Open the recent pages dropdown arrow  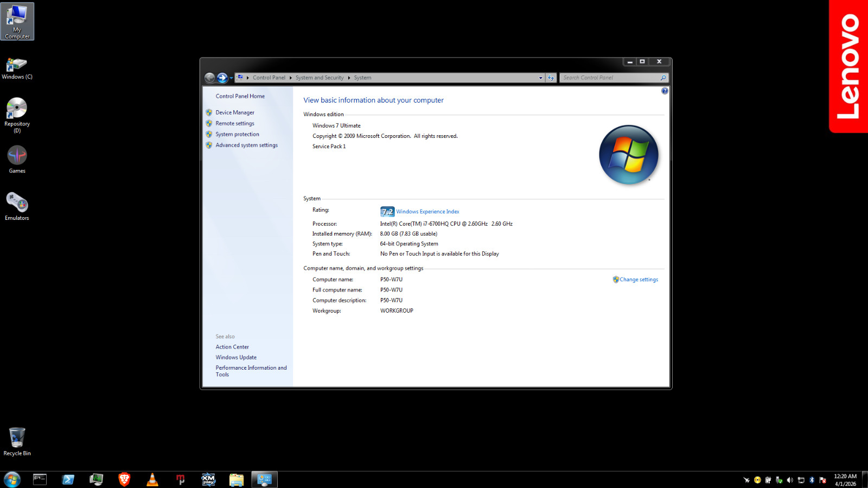231,78
